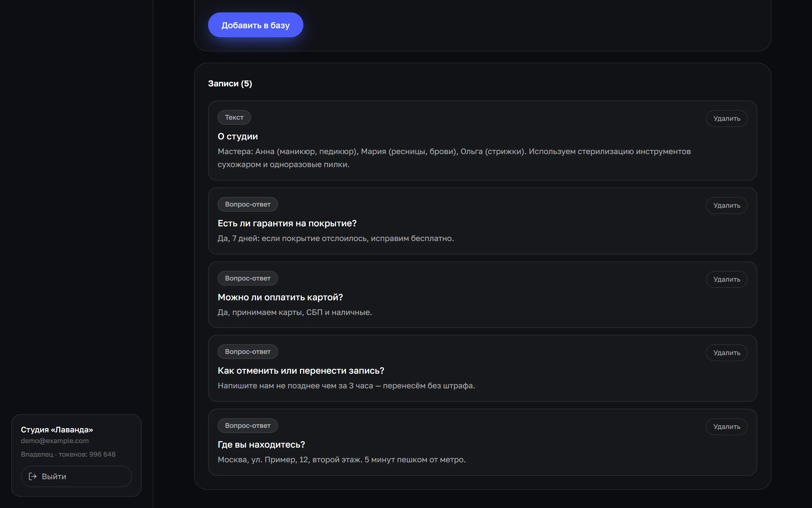This screenshot has width=812, height=508.
Task: Delete the 'Есть ли гарантия на покрытие?' record
Action: tap(727, 205)
